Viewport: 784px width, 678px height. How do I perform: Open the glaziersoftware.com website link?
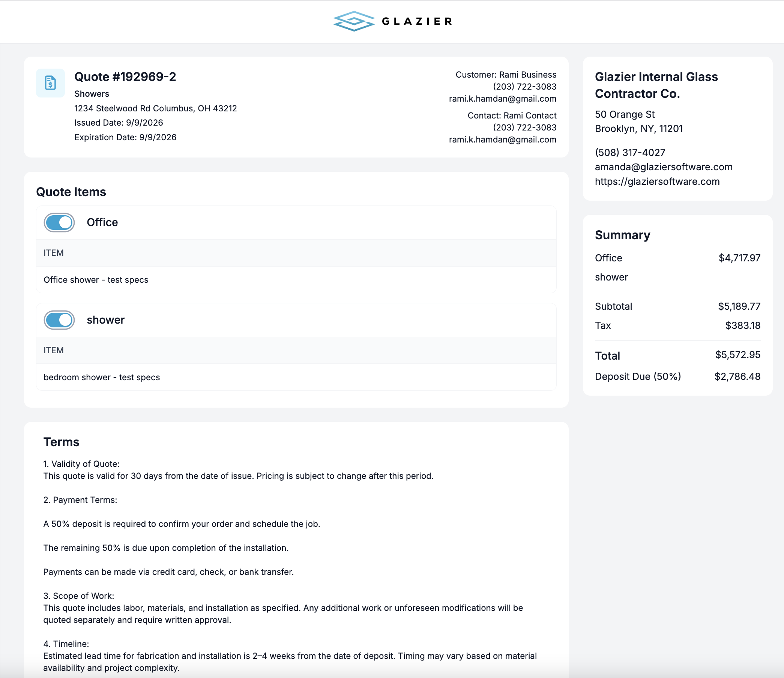(x=657, y=181)
